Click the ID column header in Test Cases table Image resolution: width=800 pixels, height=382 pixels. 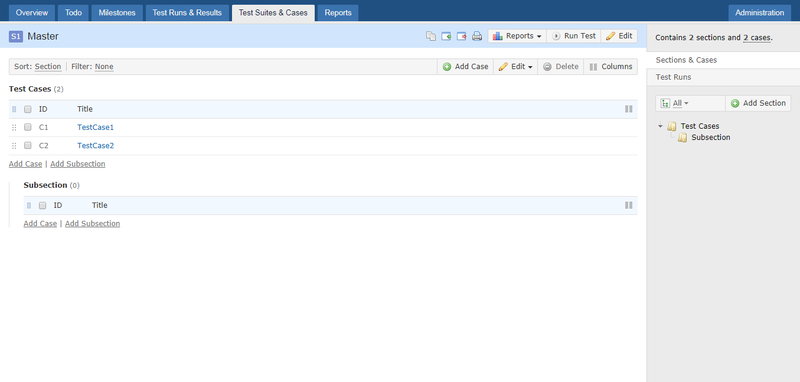tap(43, 109)
